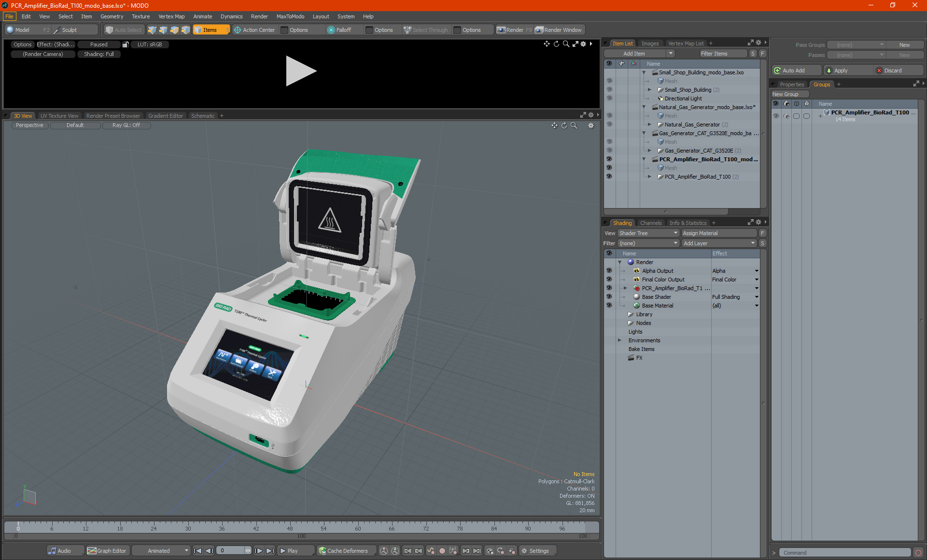Activate Items selection mode

pos(211,30)
